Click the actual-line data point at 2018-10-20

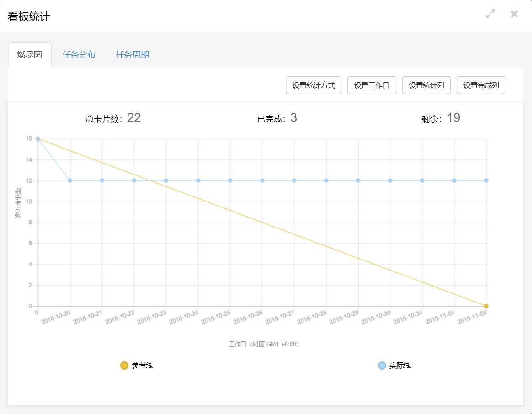tap(70, 180)
